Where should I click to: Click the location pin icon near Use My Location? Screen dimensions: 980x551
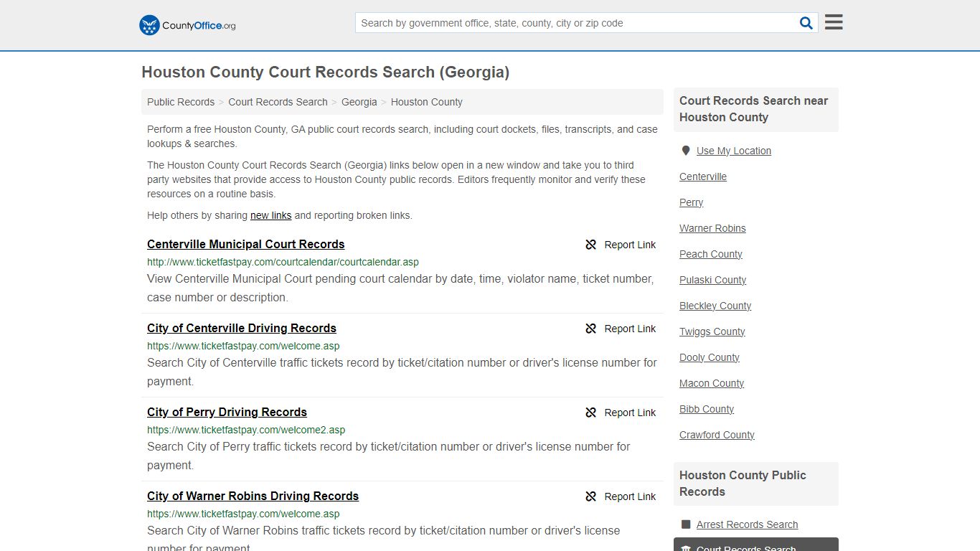pos(685,151)
